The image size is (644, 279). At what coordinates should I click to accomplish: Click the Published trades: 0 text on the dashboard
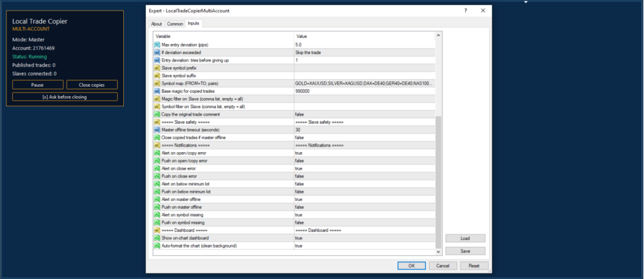pyautogui.click(x=34, y=65)
